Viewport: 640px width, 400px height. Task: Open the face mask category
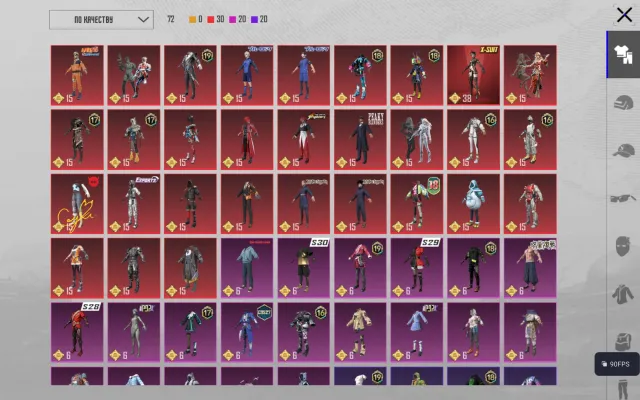[x=623, y=246]
